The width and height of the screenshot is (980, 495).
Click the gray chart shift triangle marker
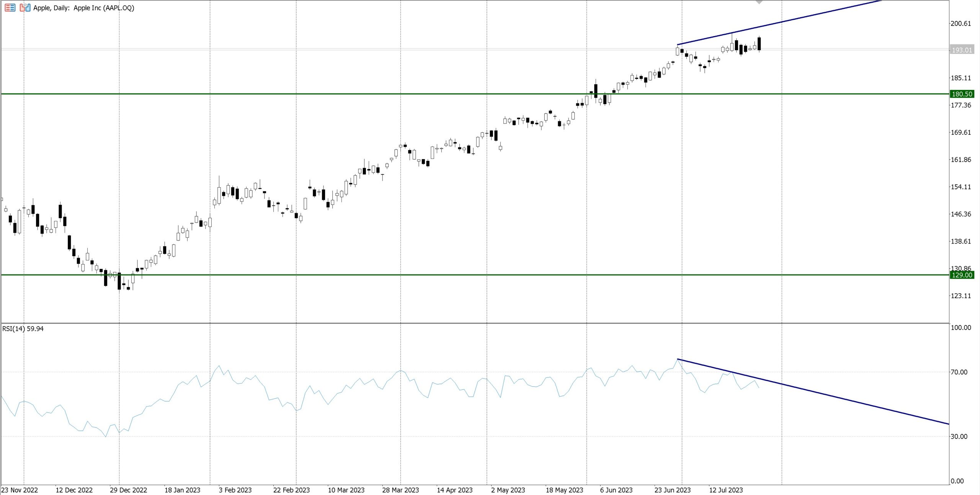(x=759, y=2)
